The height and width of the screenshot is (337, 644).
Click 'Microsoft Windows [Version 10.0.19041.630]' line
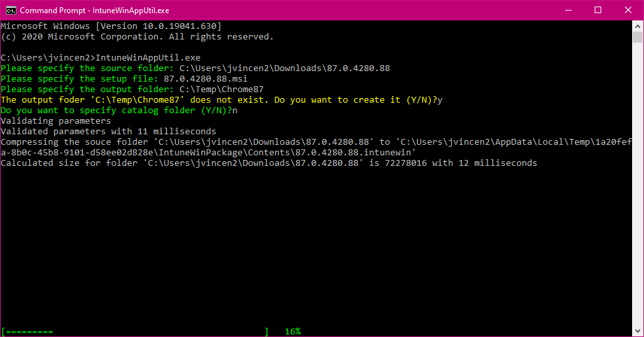(x=111, y=26)
